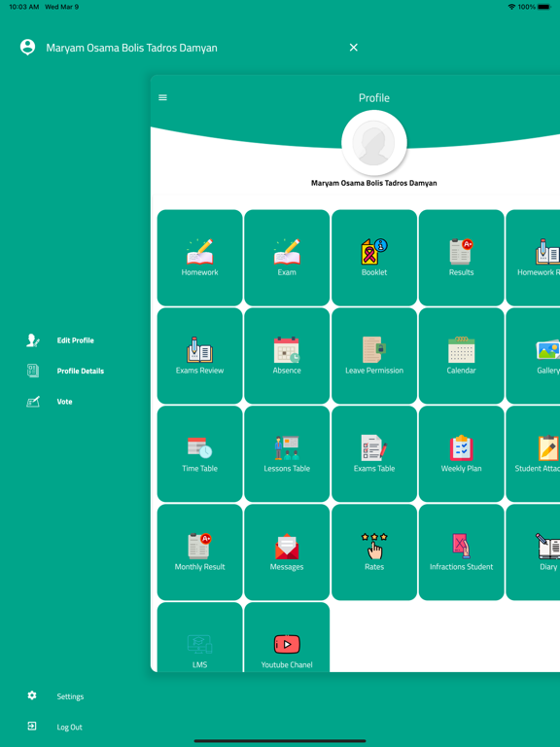Screen dimensions: 560x747
Task: Open Settings from side menu
Action: (70, 696)
